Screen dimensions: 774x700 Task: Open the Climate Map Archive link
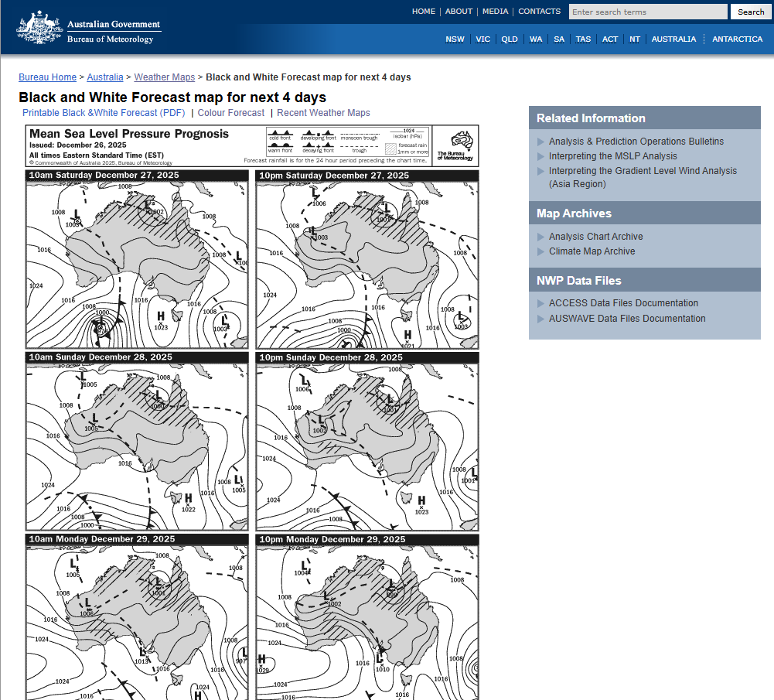[592, 251]
